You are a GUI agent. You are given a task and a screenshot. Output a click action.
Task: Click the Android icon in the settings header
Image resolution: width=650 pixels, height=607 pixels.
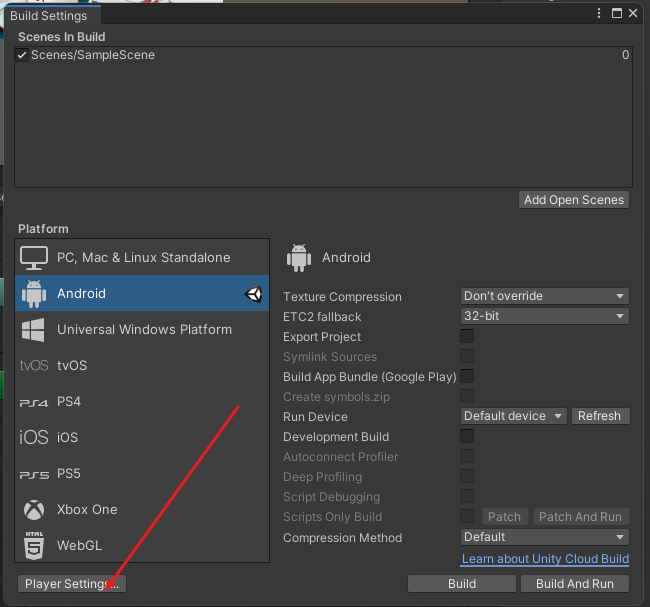click(x=298, y=258)
